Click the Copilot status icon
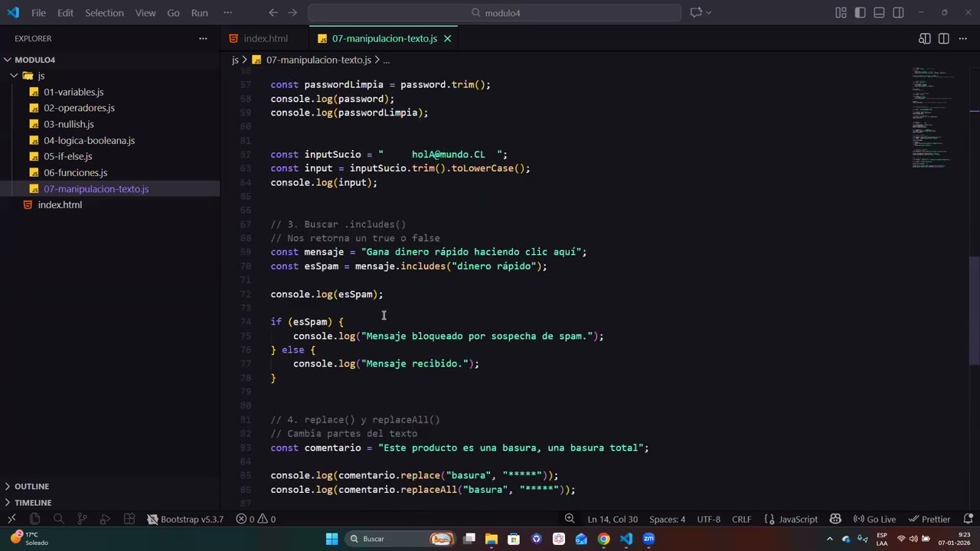This screenshot has width=980, height=551. click(835, 519)
